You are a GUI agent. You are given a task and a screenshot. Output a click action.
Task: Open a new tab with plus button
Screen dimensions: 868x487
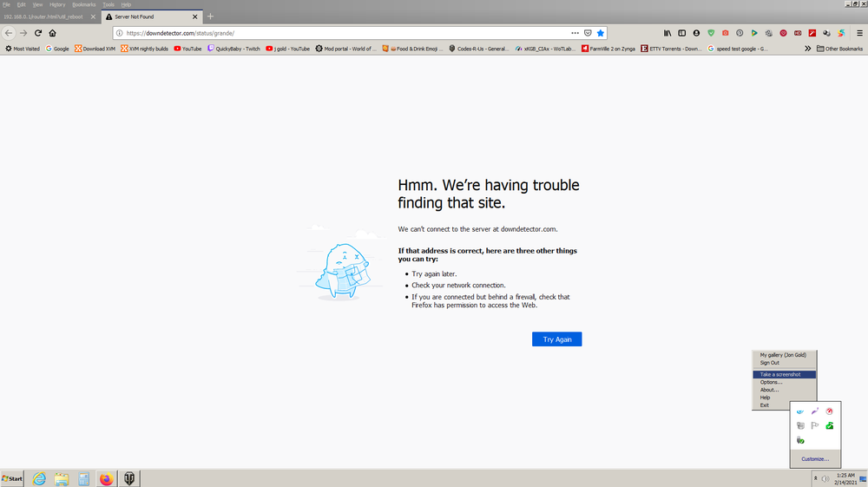pos(210,16)
